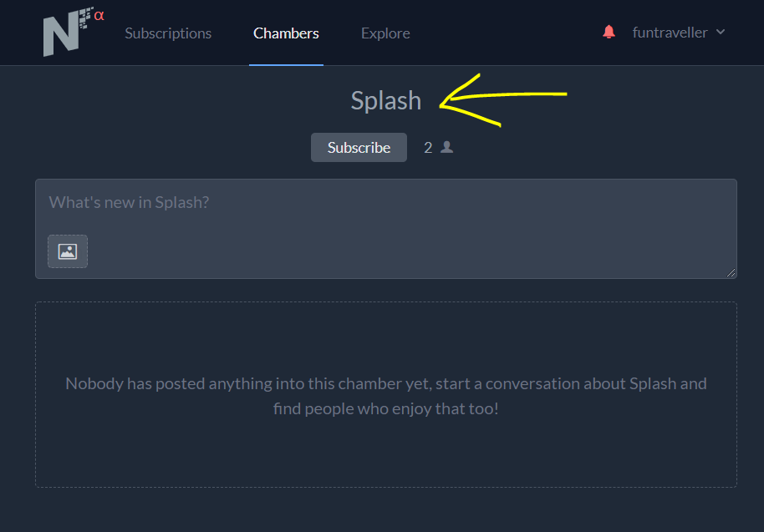Switch to the Explore tab
The image size is (764, 532).
385,33
